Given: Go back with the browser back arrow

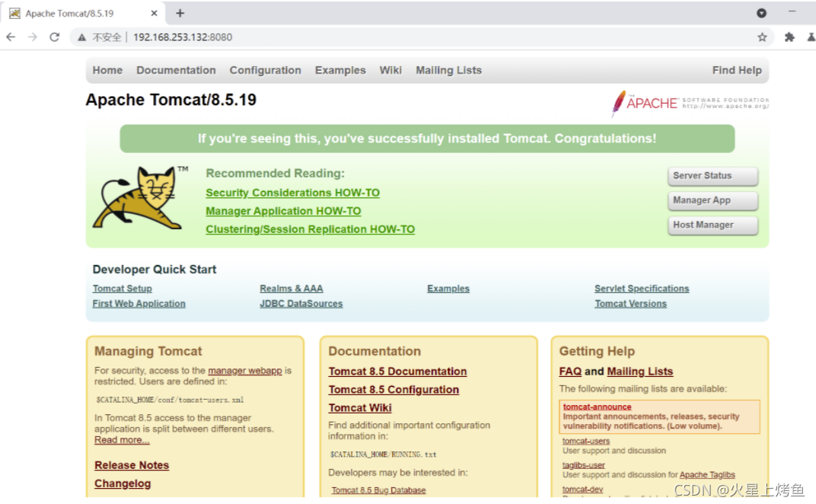Looking at the screenshot, I should click(11, 37).
